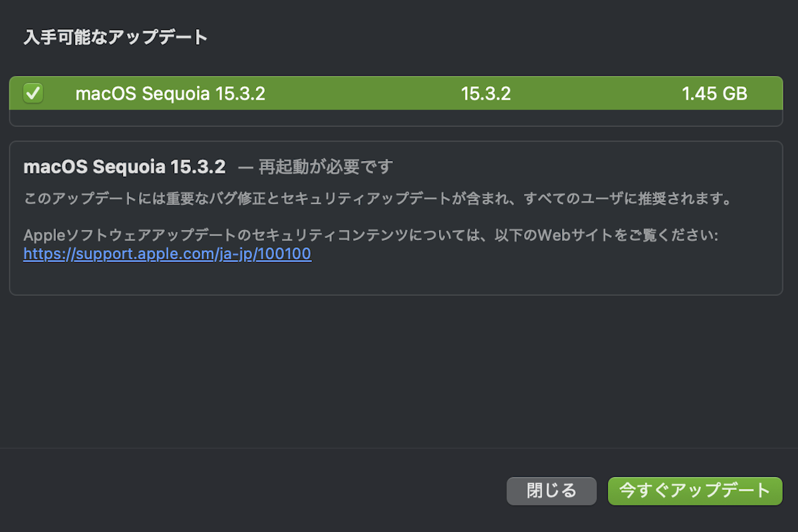Click blank footer area left of 閉じる
Viewport: 798px width, 532px height.
click(x=253, y=491)
